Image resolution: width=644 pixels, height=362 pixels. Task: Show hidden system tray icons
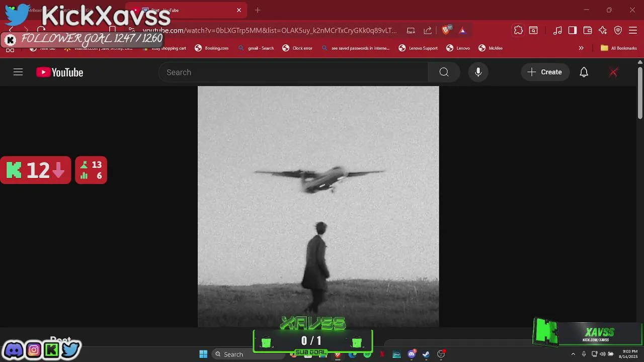click(573, 354)
